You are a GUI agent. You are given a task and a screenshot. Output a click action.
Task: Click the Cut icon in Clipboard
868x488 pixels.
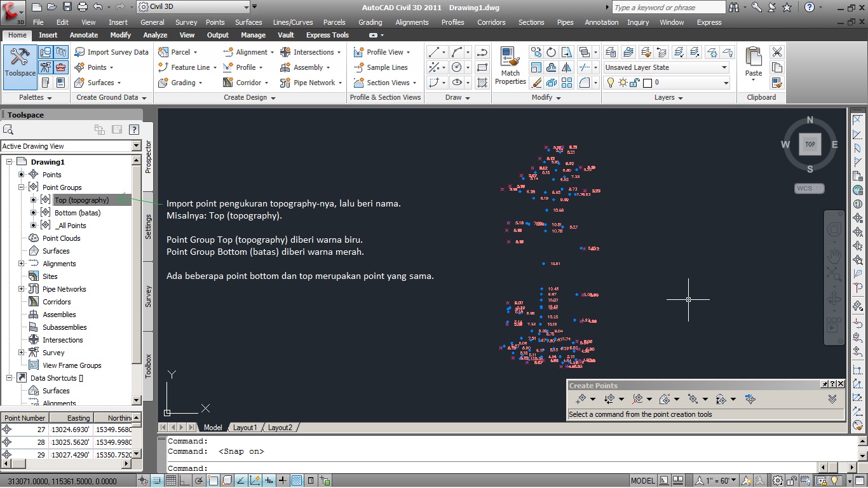click(776, 52)
